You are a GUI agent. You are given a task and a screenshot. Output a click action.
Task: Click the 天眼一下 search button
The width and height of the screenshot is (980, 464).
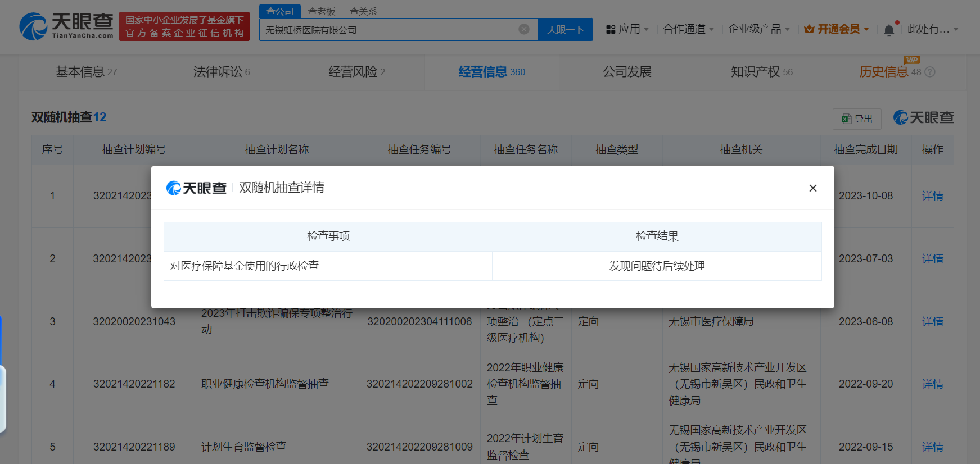(566, 29)
